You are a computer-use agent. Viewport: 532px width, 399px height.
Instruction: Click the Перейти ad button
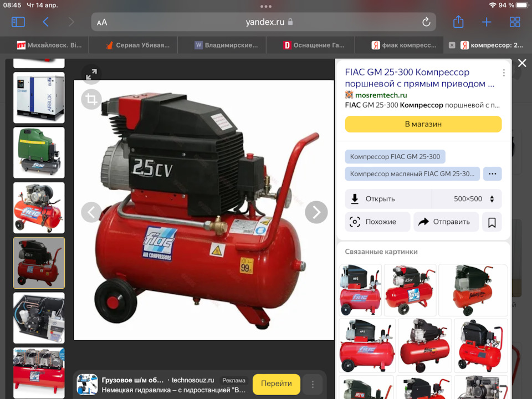(x=276, y=383)
